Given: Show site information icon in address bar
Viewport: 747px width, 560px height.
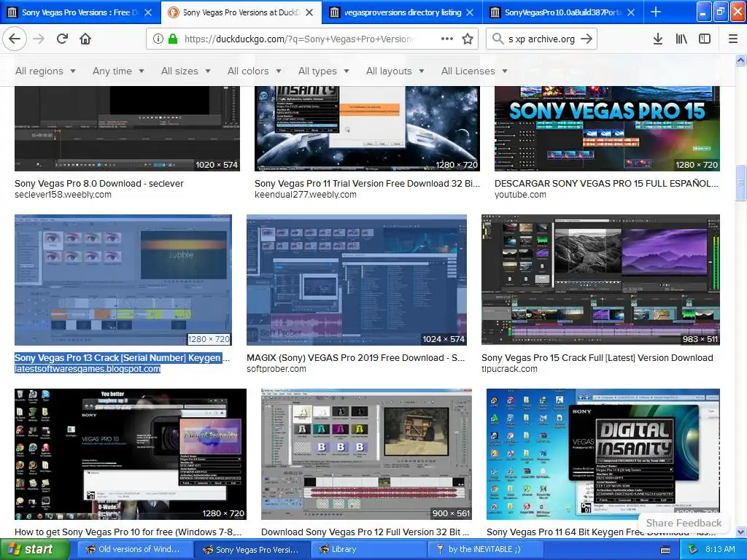Looking at the screenshot, I should 158,39.
